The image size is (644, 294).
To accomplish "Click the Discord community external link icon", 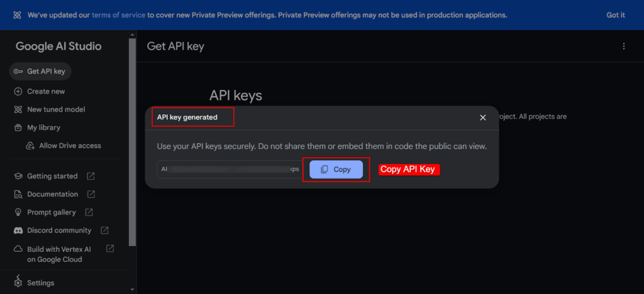I will (x=104, y=231).
